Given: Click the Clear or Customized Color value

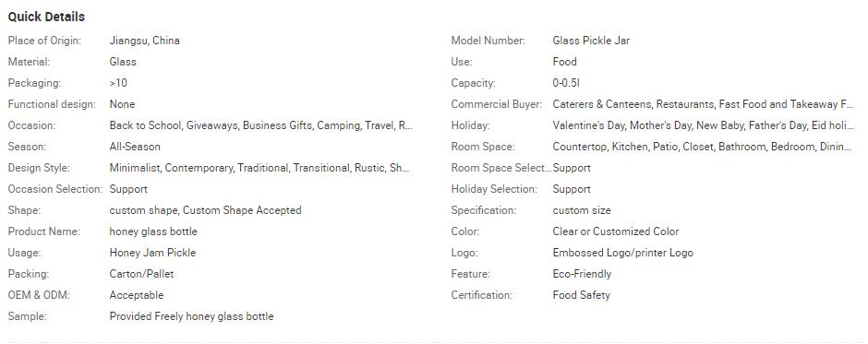Looking at the screenshot, I should (x=616, y=231).
